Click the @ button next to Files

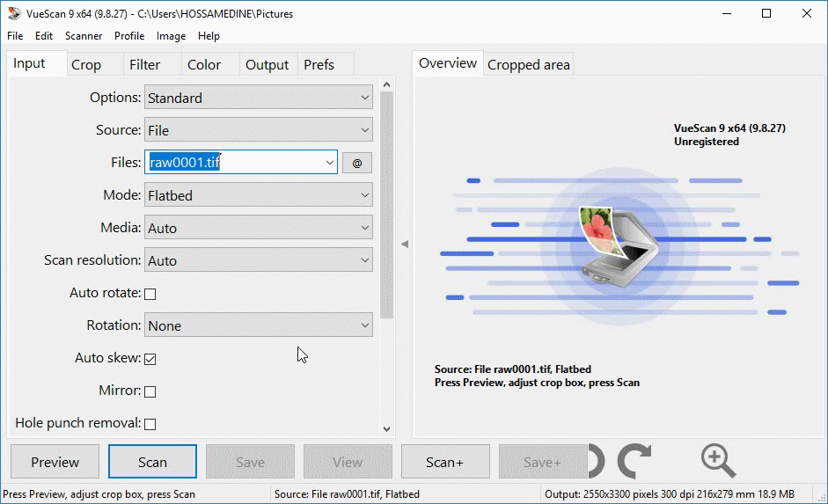coord(357,163)
